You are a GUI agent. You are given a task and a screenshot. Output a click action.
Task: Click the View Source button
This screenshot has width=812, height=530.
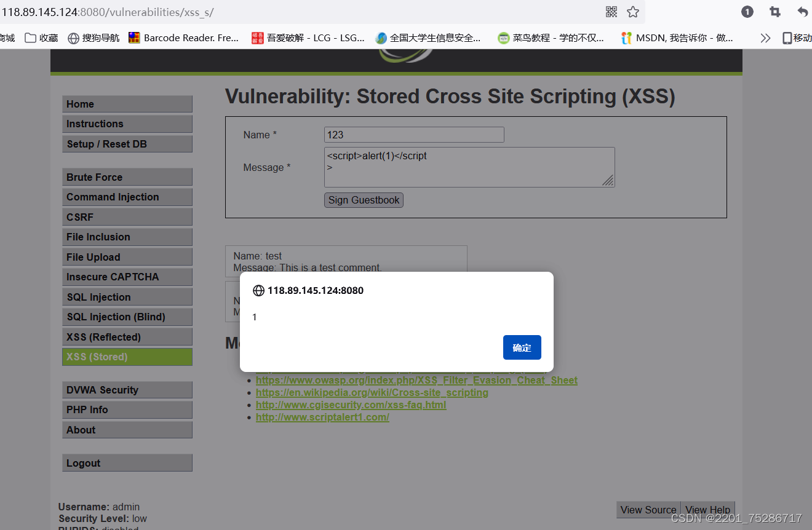pyautogui.click(x=648, y=510)
